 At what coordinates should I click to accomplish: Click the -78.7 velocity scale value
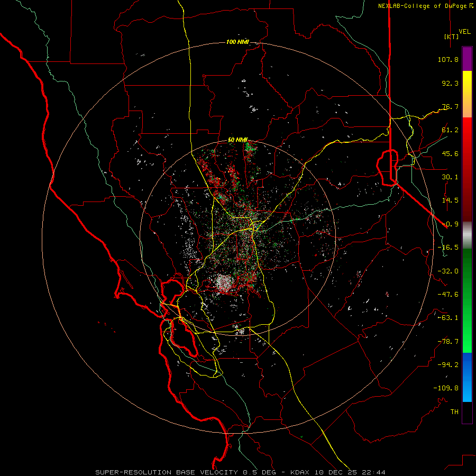pyautogui.click(x=448, y=342)
